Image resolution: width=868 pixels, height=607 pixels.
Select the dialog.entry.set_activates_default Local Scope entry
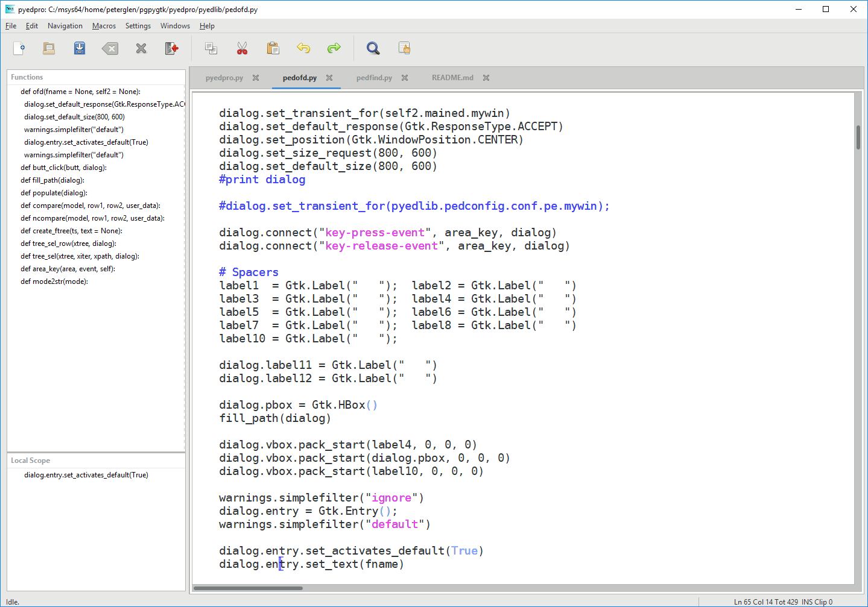click(85, 474)
